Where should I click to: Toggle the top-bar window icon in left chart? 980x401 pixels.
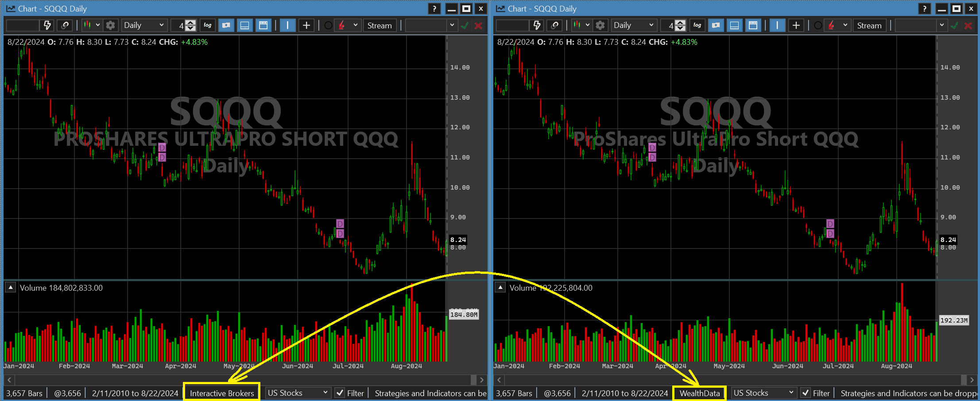263,25
